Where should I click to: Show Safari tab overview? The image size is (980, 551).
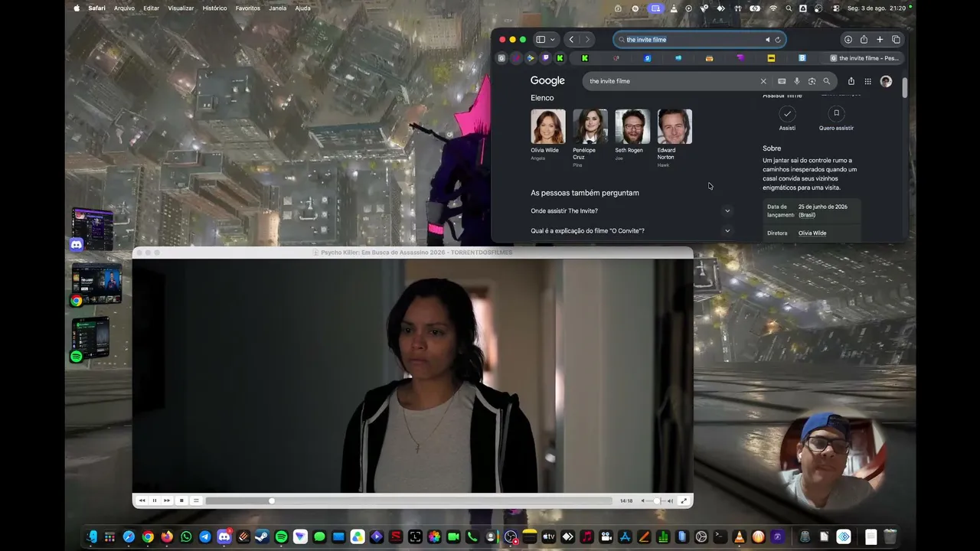tap(896, 40)
